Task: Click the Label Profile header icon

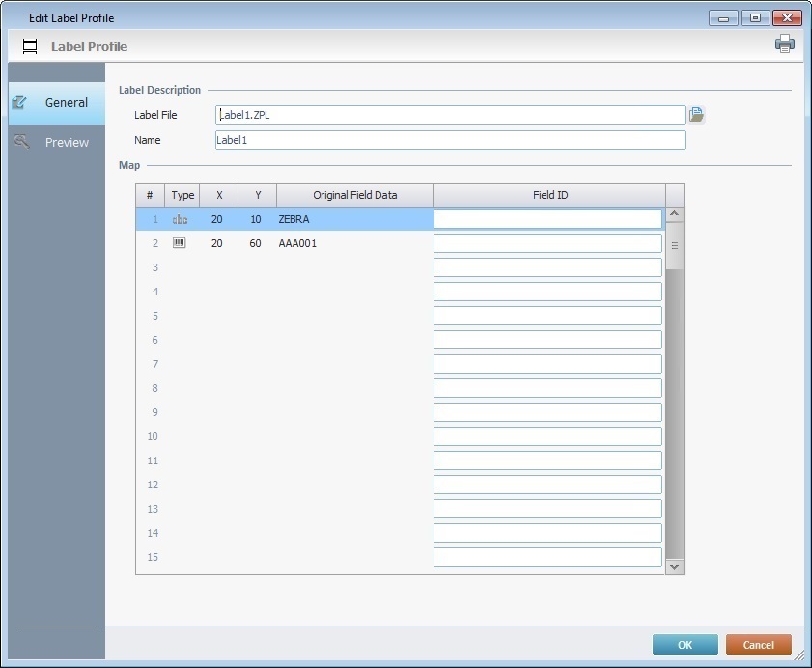Action: pyautogui.click(x=30, y=46)
